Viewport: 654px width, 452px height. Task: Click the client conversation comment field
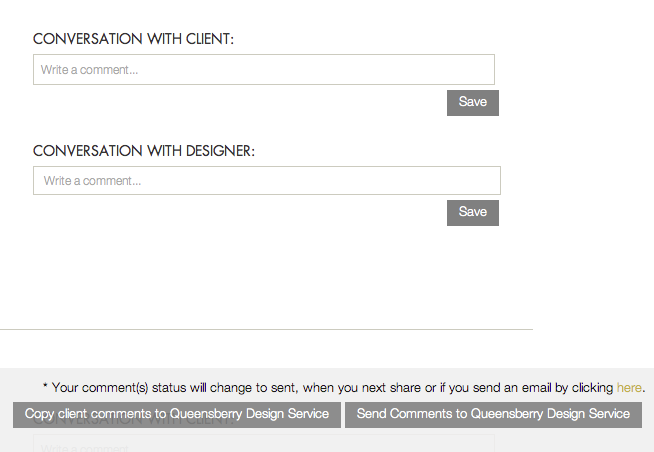264,69
